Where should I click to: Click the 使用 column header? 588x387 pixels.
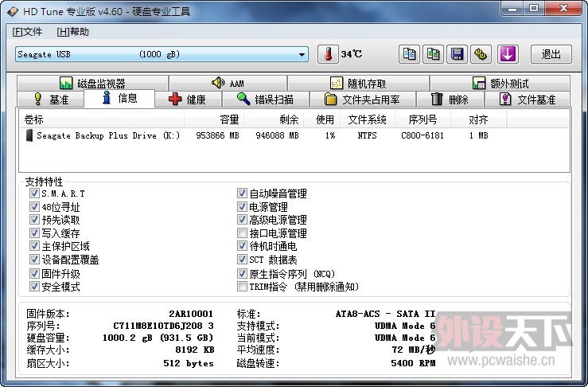[x=321, y=119]
